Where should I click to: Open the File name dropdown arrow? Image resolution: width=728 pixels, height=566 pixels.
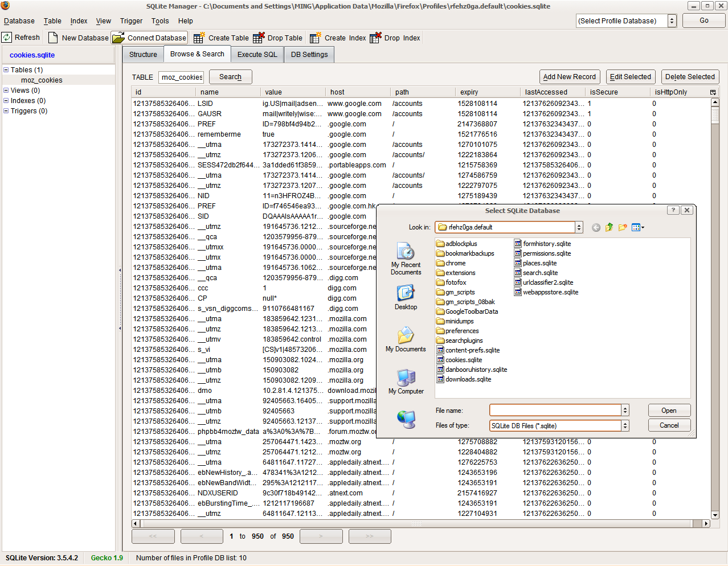click(x=625, y=411)
